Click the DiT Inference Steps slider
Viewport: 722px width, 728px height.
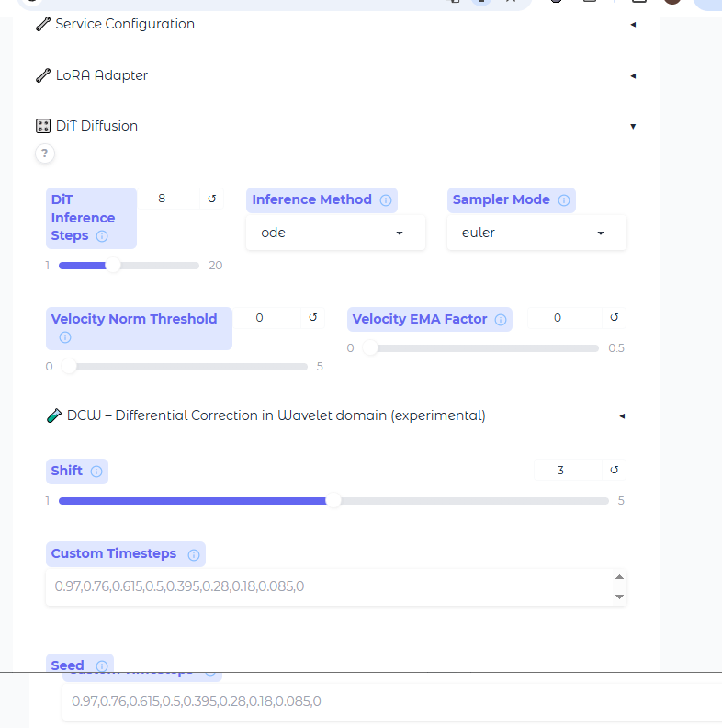pos(129,266)
